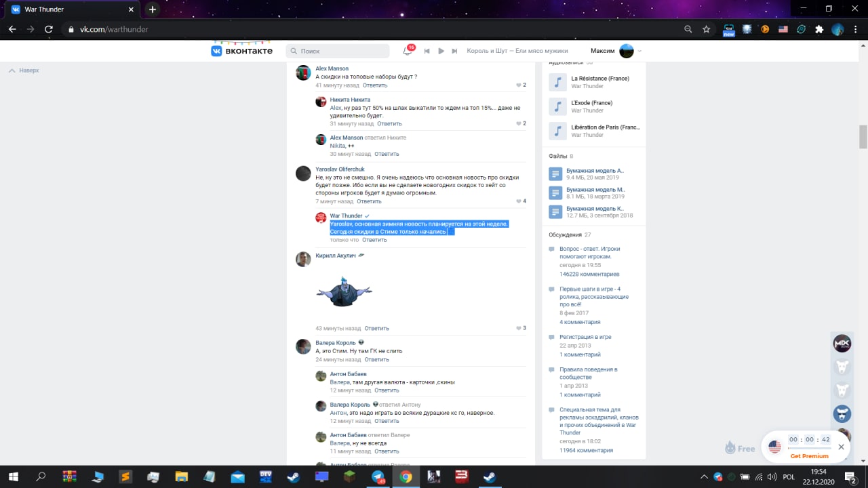Open the Обсуждения section header
Image resolution: width=868 pixels, height=488 pixels.
click(570, 235)
